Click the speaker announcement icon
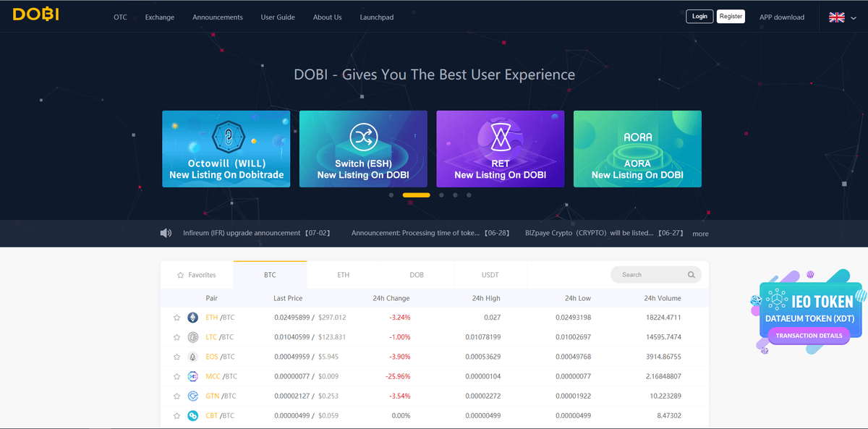The image size is (868, 429). [x=166, y=233]
